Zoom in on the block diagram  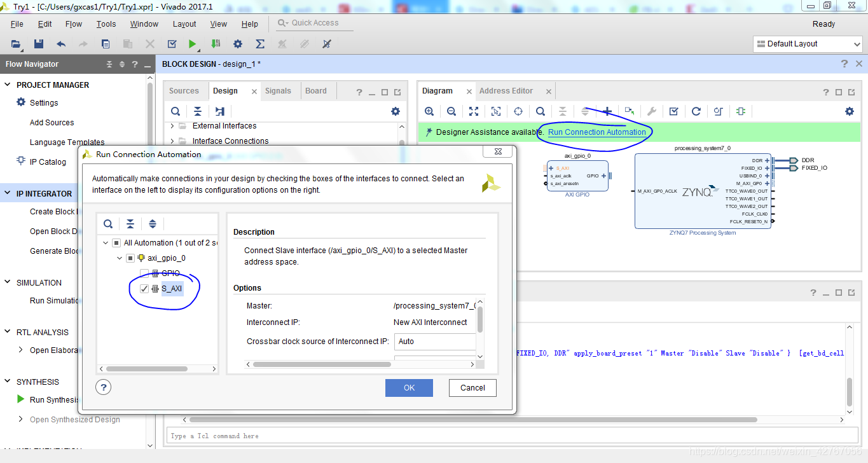click(x=429, y=111)
